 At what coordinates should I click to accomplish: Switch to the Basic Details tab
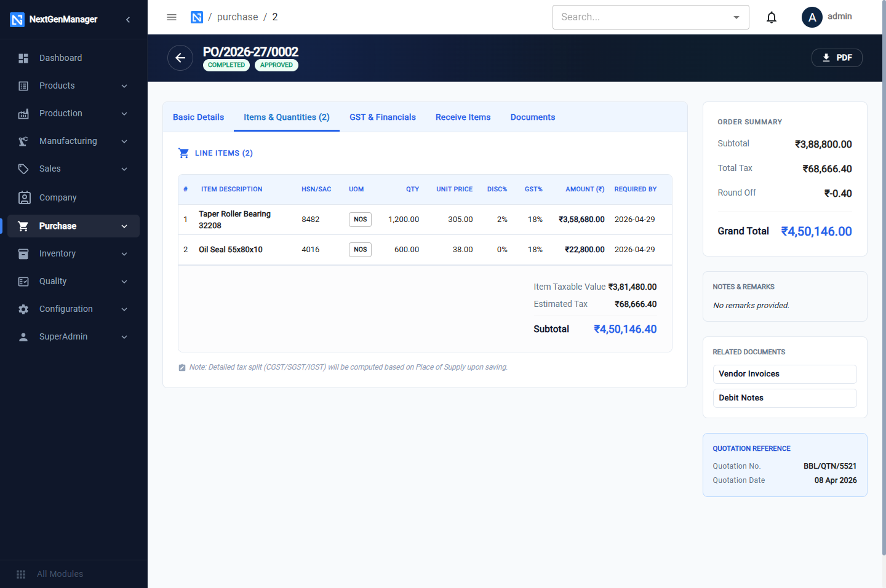[198, 117]
